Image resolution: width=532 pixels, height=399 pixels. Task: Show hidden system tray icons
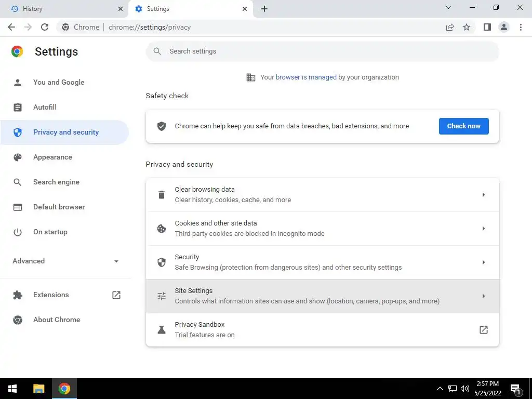pyautogui.click(x=440, y=389)
